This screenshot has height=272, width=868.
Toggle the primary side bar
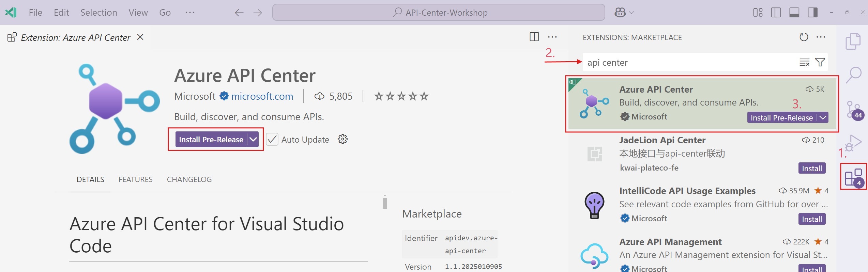tap(776, 13)
